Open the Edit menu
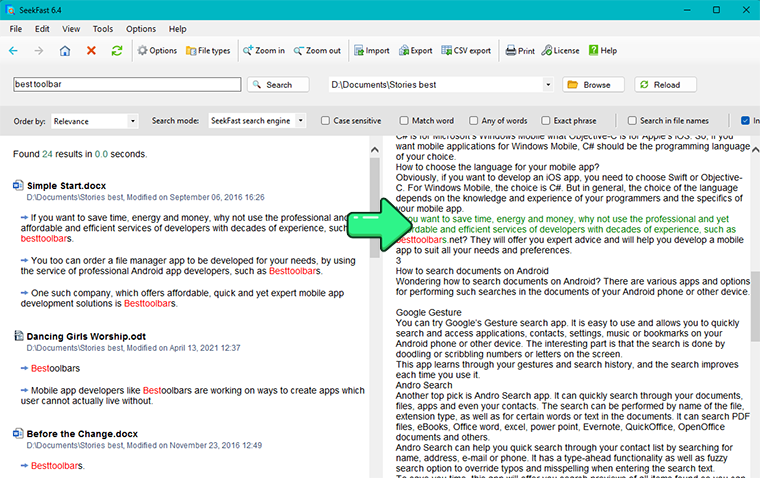The height and width of the screenshot is (478, 760). coord(42,29)
